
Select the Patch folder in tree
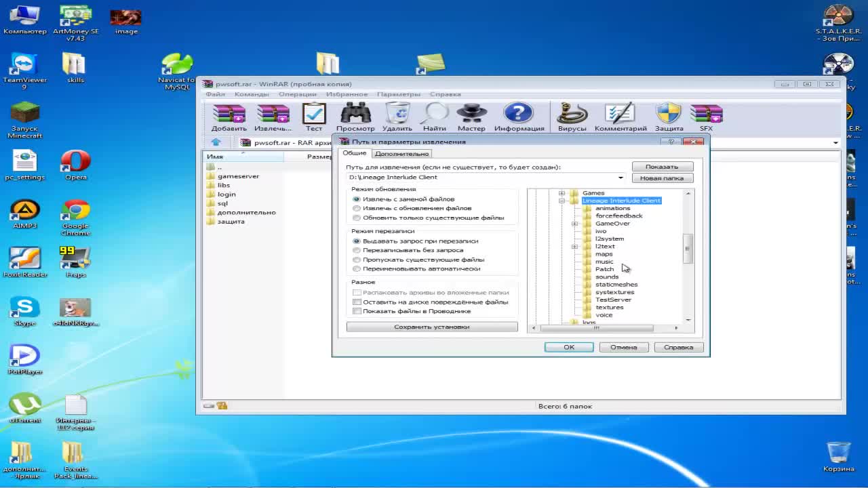pos(604,269)
